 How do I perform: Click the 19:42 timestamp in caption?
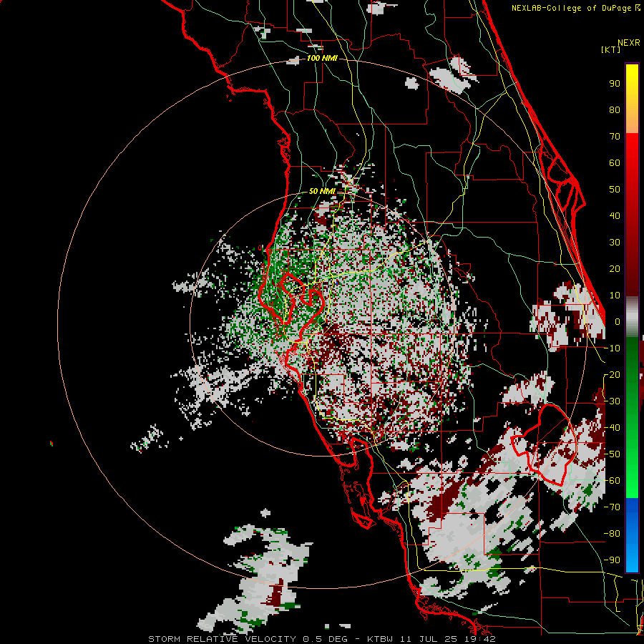point(482,639)
